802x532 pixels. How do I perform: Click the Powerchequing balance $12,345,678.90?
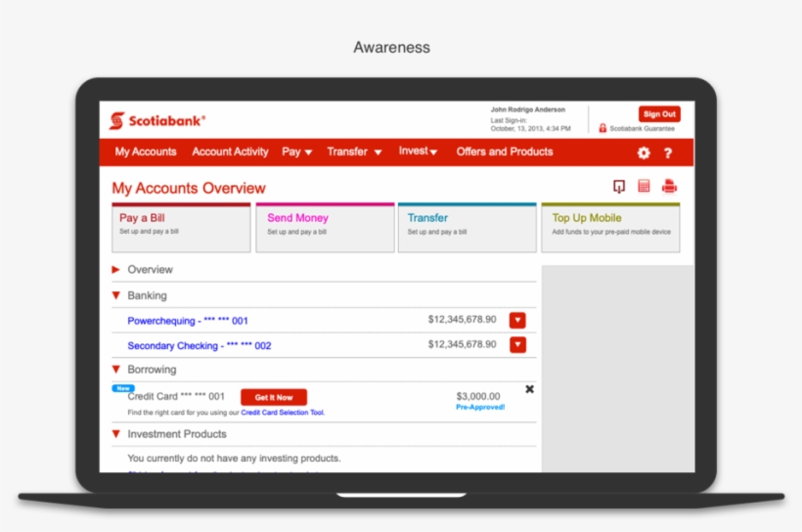(462, 319)
